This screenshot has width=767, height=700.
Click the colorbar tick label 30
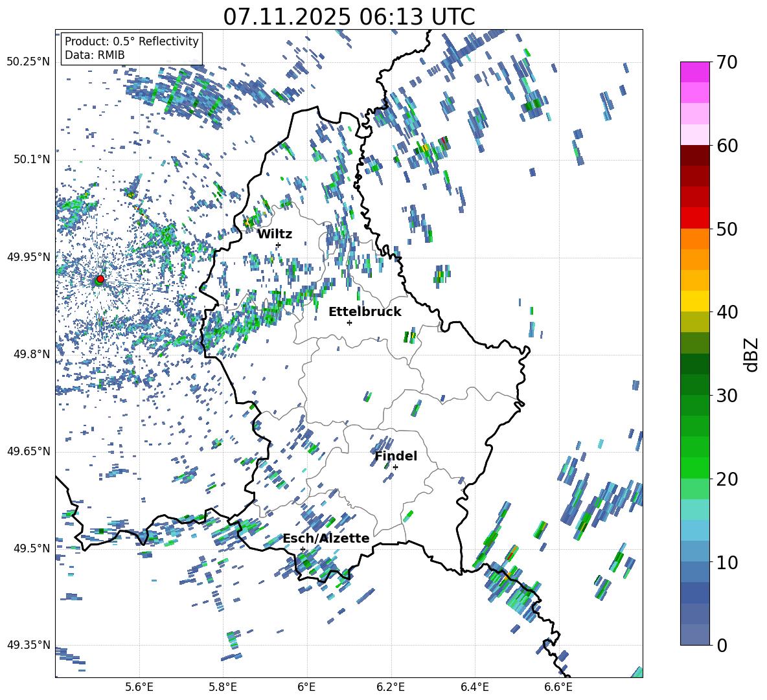click(x=727, y=396)
